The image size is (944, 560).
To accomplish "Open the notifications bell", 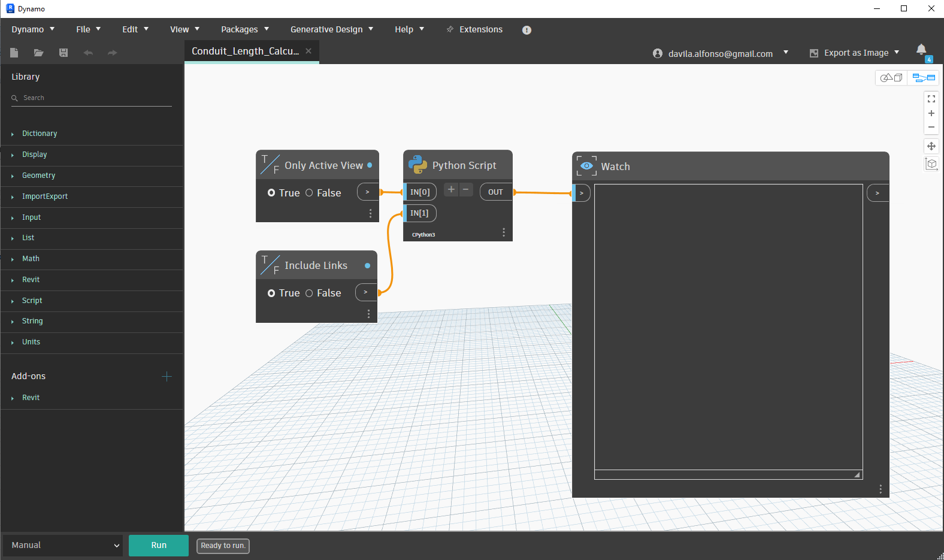I will coord(921,50).
